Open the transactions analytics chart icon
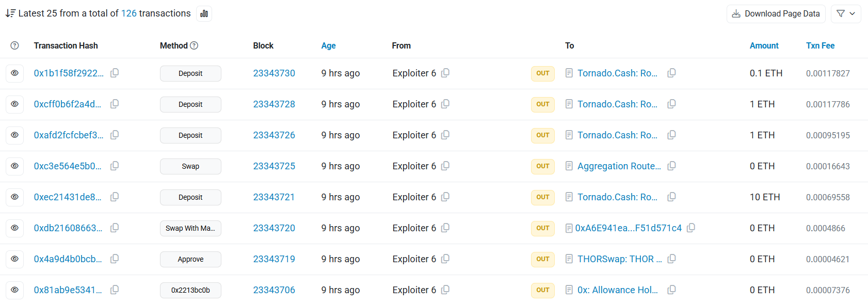 [204, 13]
